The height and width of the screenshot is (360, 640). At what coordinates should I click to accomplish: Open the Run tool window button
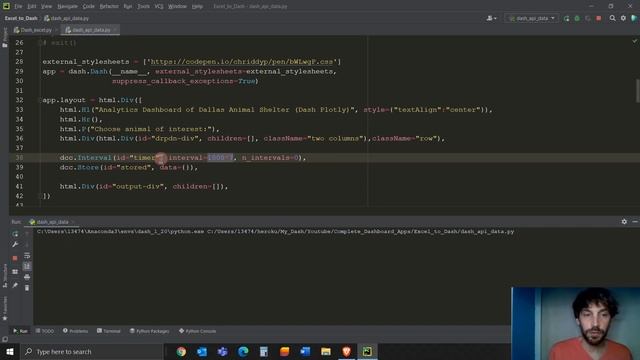click(x=20, y=331)
